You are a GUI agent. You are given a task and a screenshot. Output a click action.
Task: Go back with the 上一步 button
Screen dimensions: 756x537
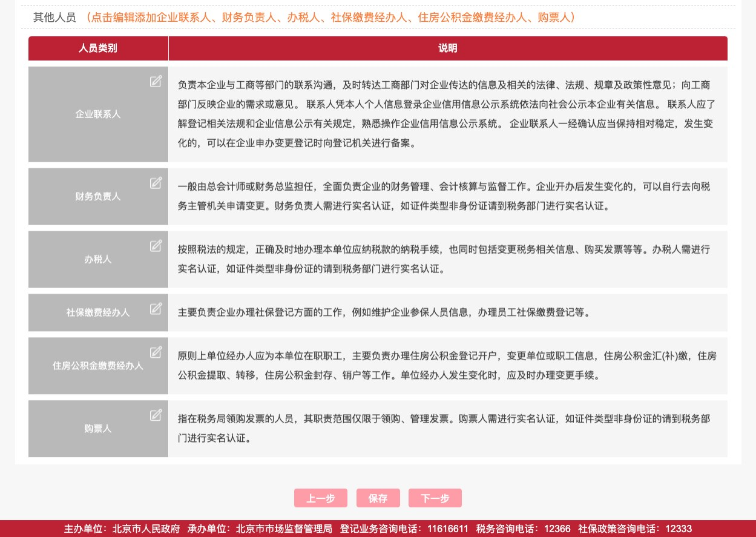point(320,498)
